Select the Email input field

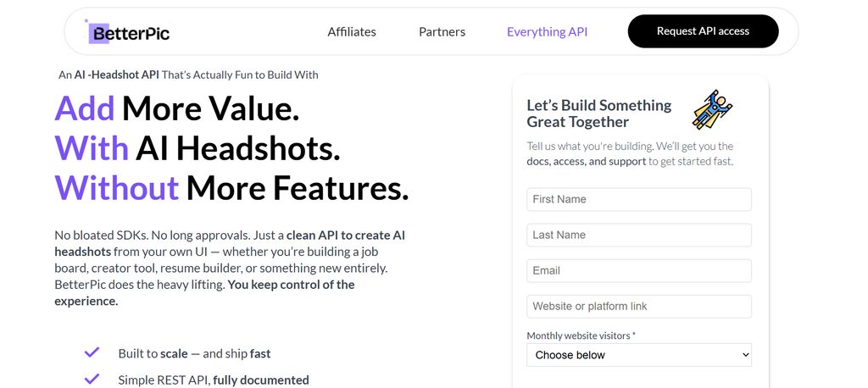(639, 270)
